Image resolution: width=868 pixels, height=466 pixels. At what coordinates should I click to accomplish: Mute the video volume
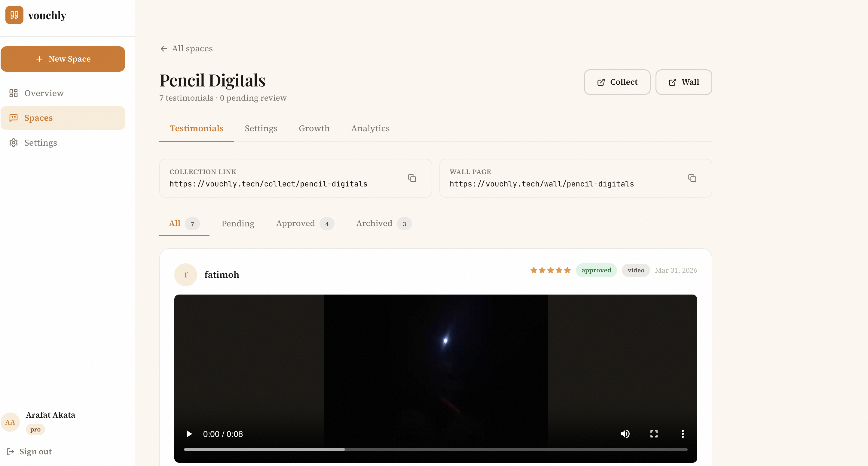625,434
